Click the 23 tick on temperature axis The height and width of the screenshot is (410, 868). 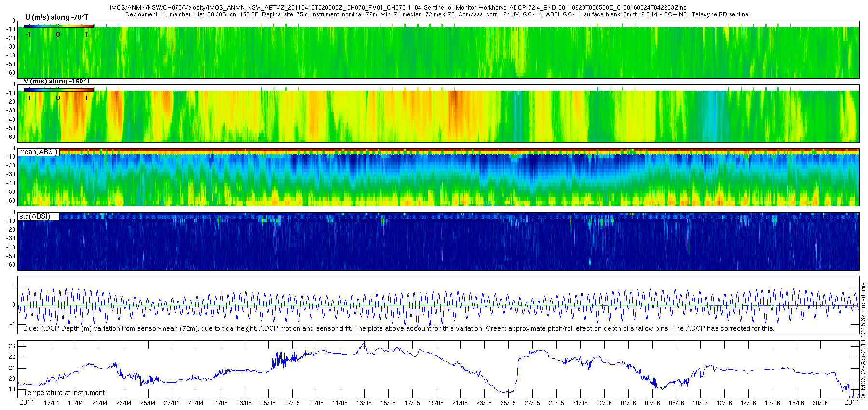coord(12,346)
